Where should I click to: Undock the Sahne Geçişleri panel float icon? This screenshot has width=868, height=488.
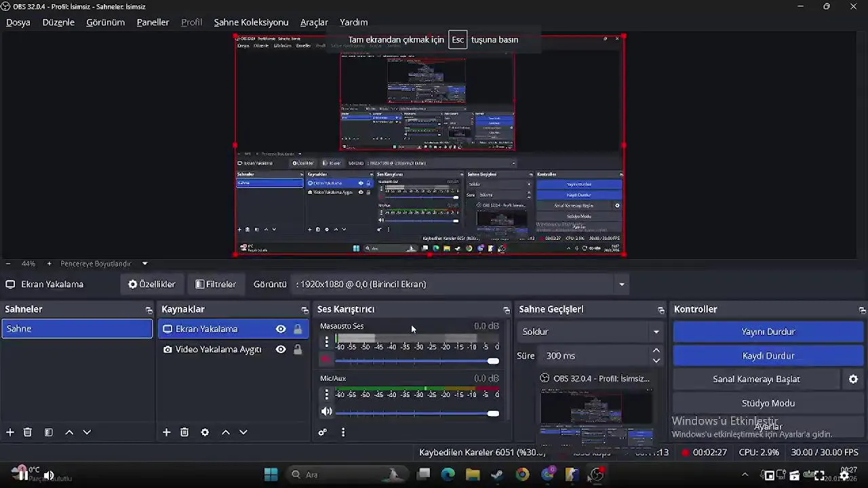click(661, 310)
